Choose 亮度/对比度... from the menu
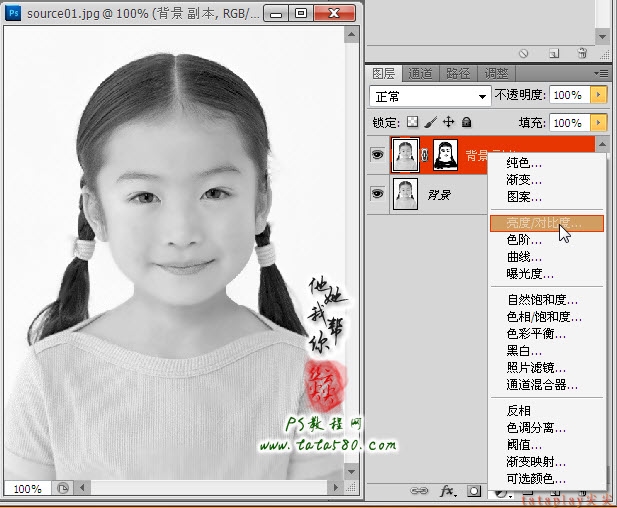This screenshot has height=508, width=617. 547,223
